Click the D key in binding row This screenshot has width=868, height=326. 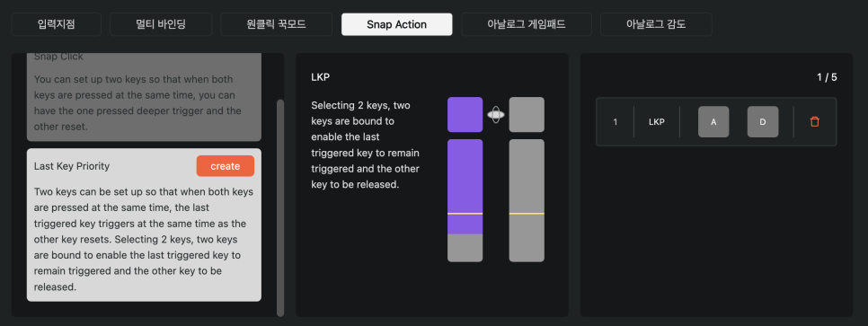[x=763, y=122]
